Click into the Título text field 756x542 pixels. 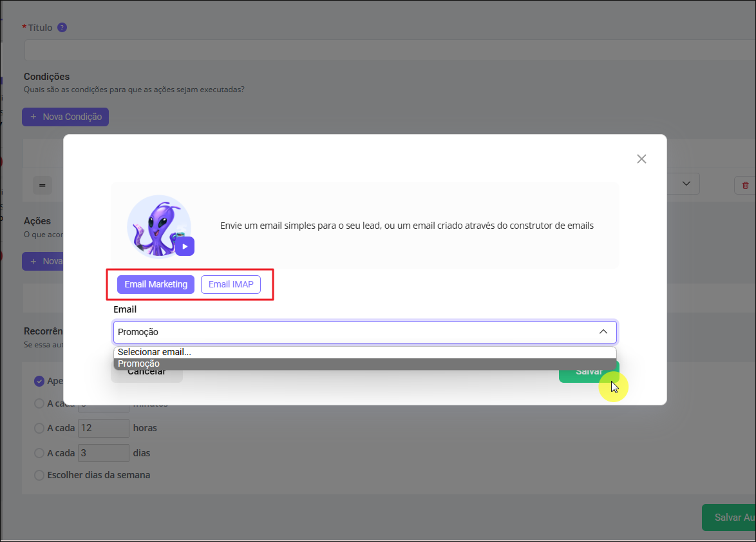click(386, 50)
